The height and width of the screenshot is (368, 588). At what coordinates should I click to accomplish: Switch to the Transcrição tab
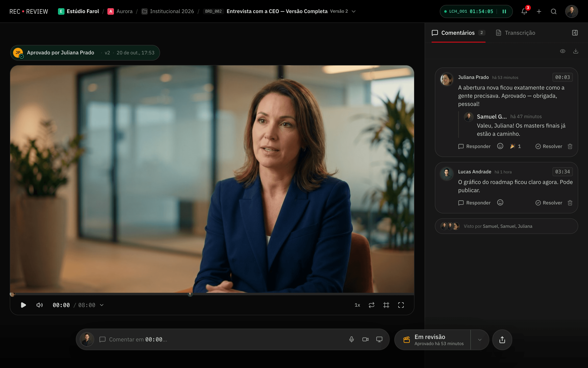click(x=516, y=33)
